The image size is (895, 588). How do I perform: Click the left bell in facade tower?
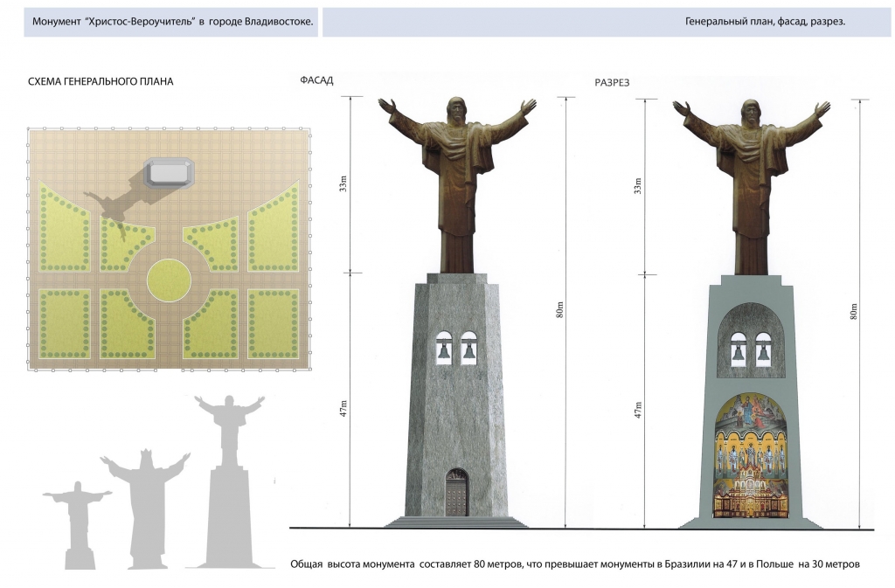tap(443, 350)
